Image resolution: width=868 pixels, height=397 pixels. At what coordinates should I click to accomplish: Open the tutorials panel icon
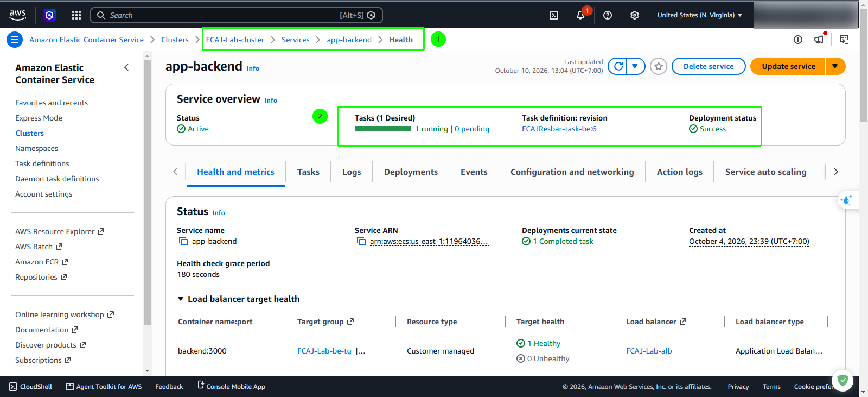(x=844, y=40)
